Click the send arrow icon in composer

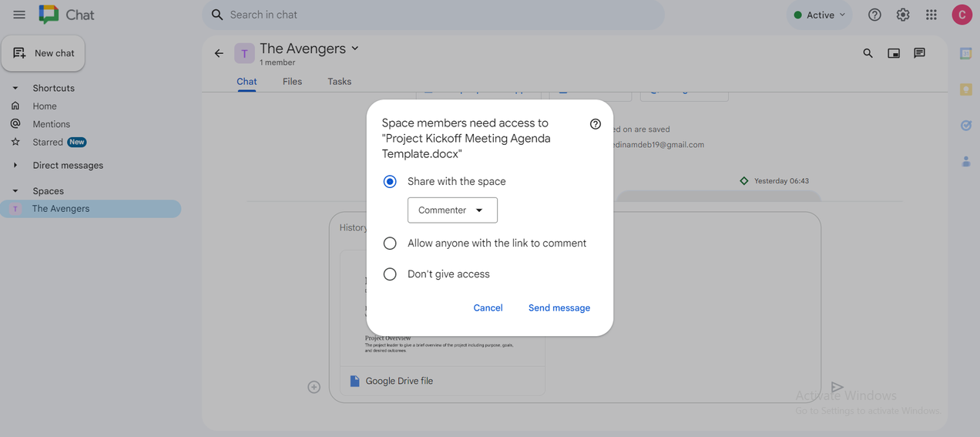click(x=837, y=387)
